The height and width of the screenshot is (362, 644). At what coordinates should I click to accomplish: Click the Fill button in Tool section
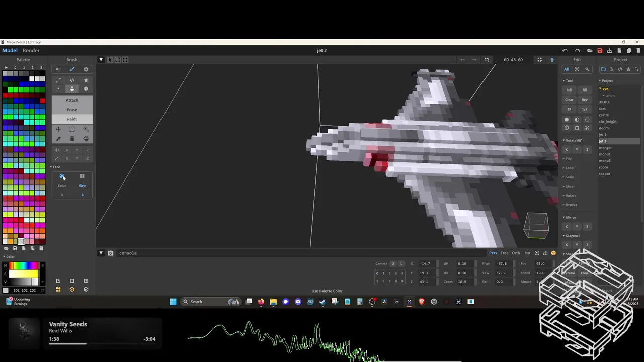click(585, 90)
